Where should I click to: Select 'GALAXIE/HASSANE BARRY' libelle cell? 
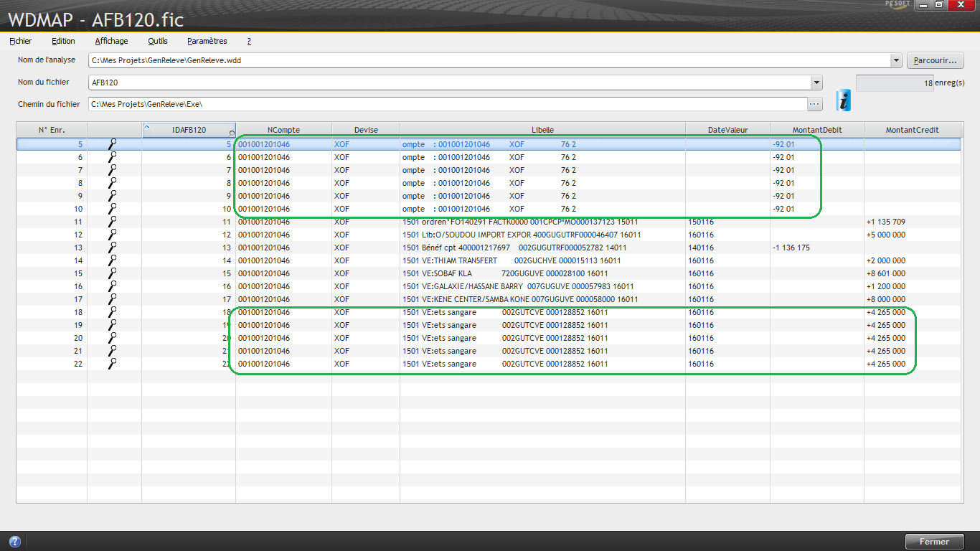[542, 286]
